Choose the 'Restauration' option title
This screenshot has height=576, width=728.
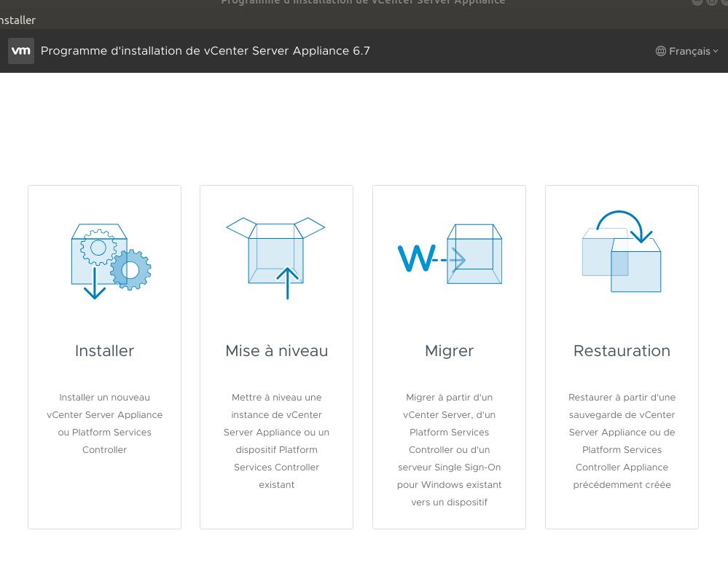pos(622,350)
